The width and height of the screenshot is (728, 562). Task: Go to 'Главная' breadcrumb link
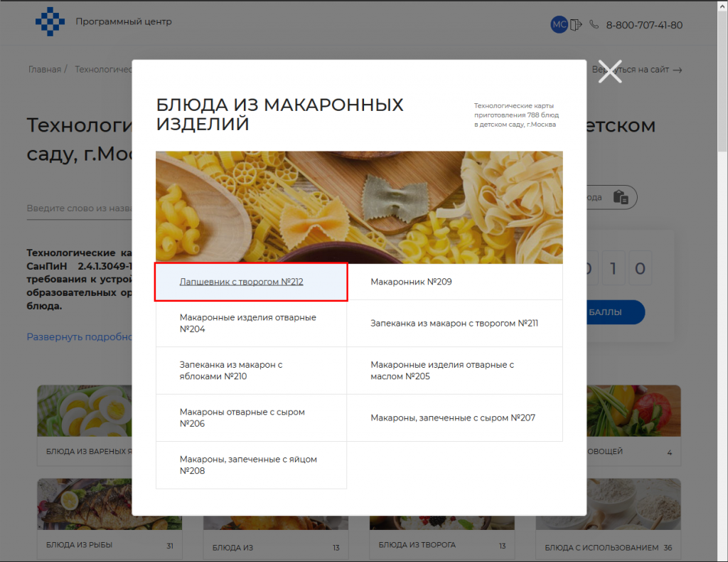click(44, 70)
